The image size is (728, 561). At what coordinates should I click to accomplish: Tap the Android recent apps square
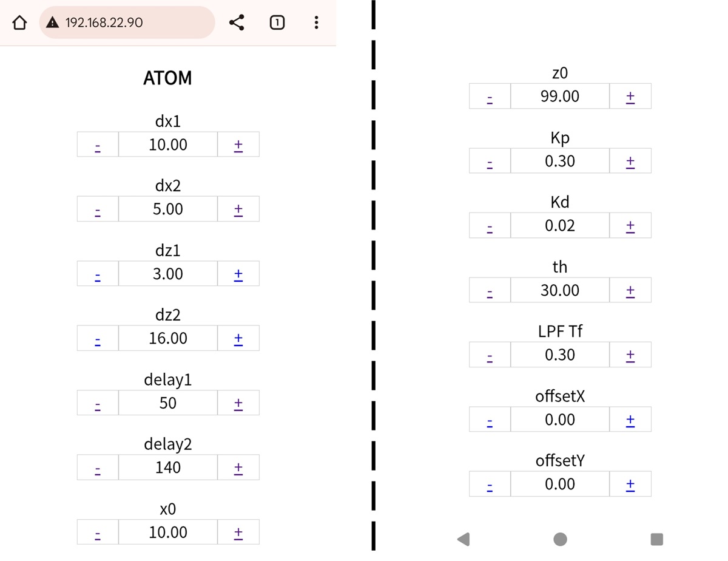[x=656, y=539]
